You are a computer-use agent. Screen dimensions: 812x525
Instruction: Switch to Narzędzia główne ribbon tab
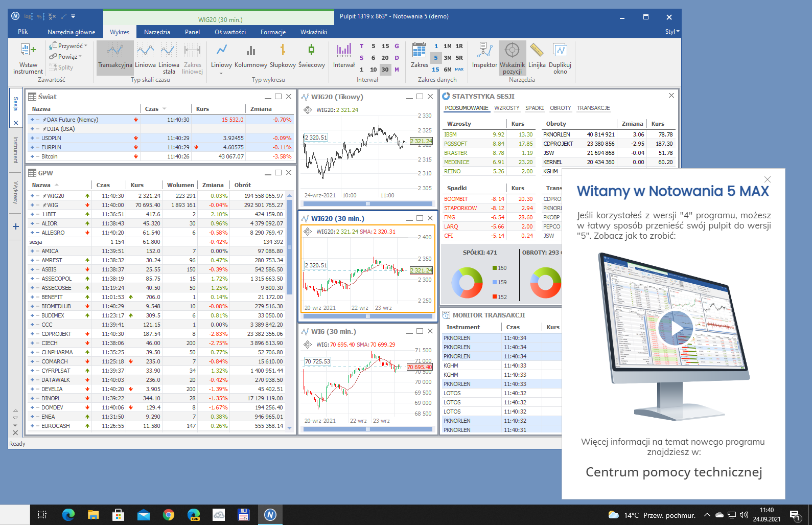tap(71, 32)
